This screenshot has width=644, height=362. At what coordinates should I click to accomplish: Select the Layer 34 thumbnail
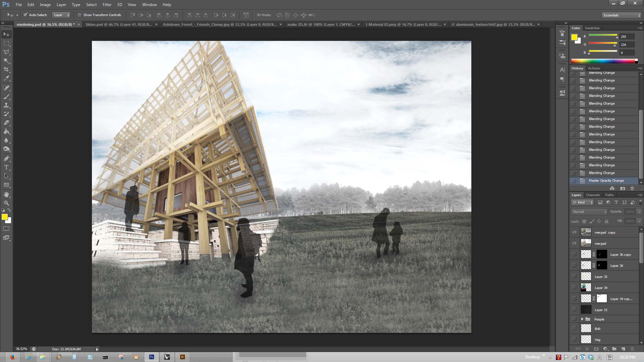(586, 287)
